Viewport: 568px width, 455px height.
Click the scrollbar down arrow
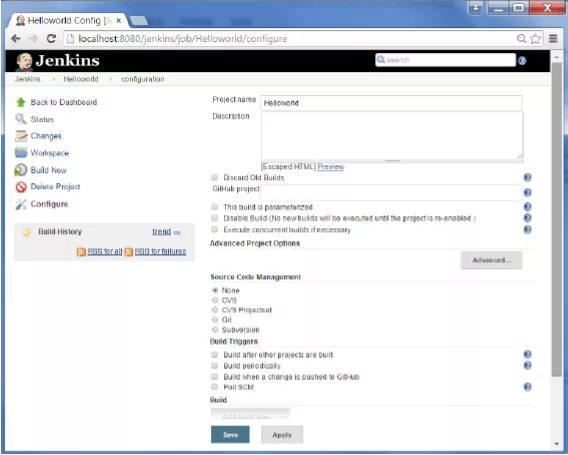556,444
